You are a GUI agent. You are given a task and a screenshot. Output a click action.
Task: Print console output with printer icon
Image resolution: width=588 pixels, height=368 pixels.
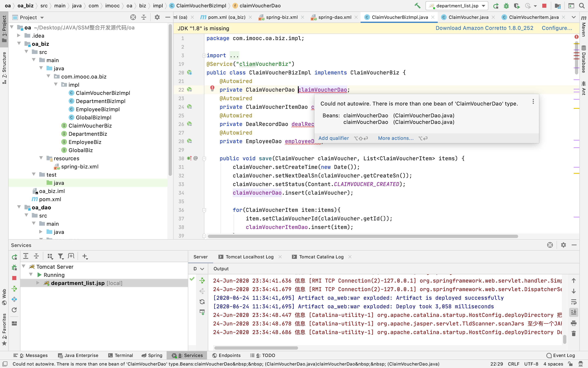pyautogui.click(x=574, y=323)
